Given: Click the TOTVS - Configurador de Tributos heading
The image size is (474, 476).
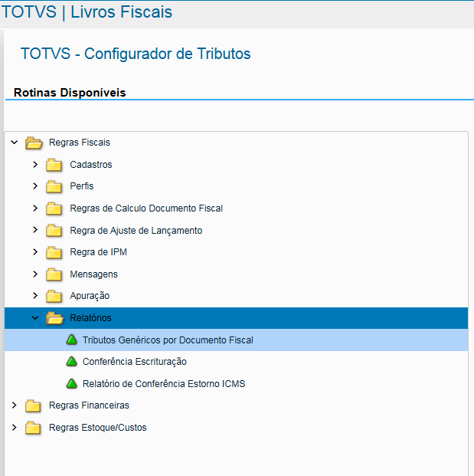Looking at the screenshot, I should click(x=136, y=54).
